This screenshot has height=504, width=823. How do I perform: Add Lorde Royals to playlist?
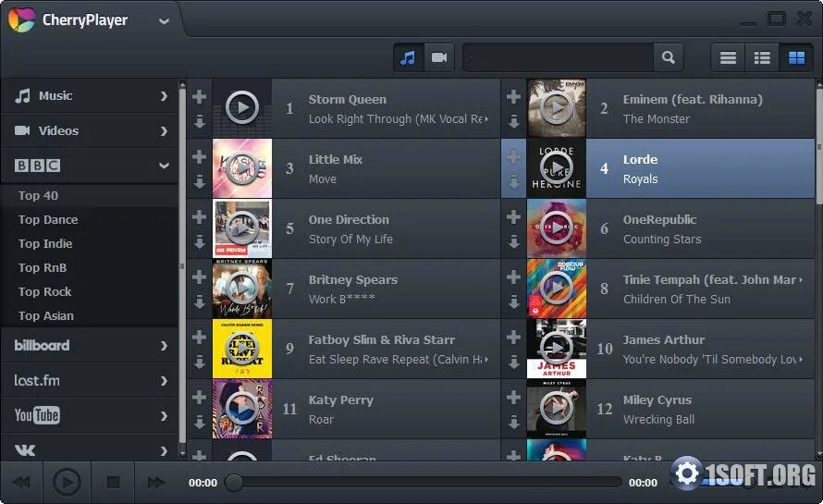(x=513, y=156)
